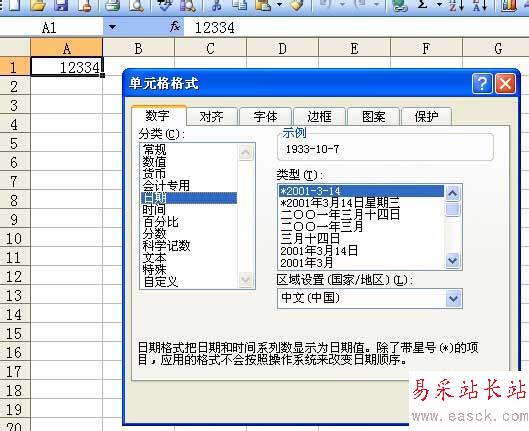Click the Print Preview magnifier icon
529x431 pixels.
(x=136, y=5)
